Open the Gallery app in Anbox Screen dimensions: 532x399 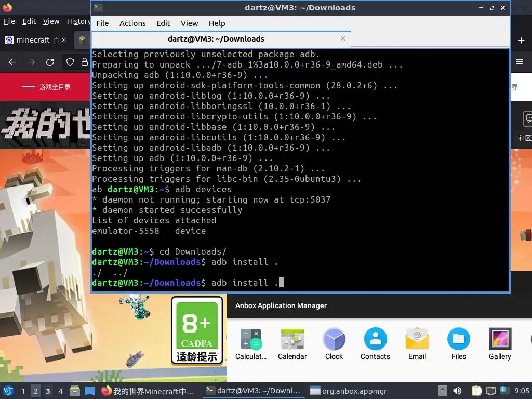click(x=500, y=344)
